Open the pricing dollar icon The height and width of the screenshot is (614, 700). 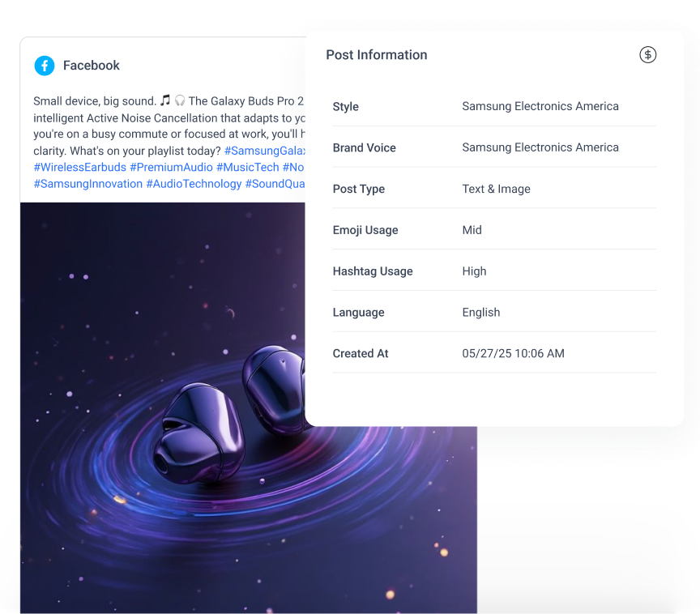[x=647, y=55]
